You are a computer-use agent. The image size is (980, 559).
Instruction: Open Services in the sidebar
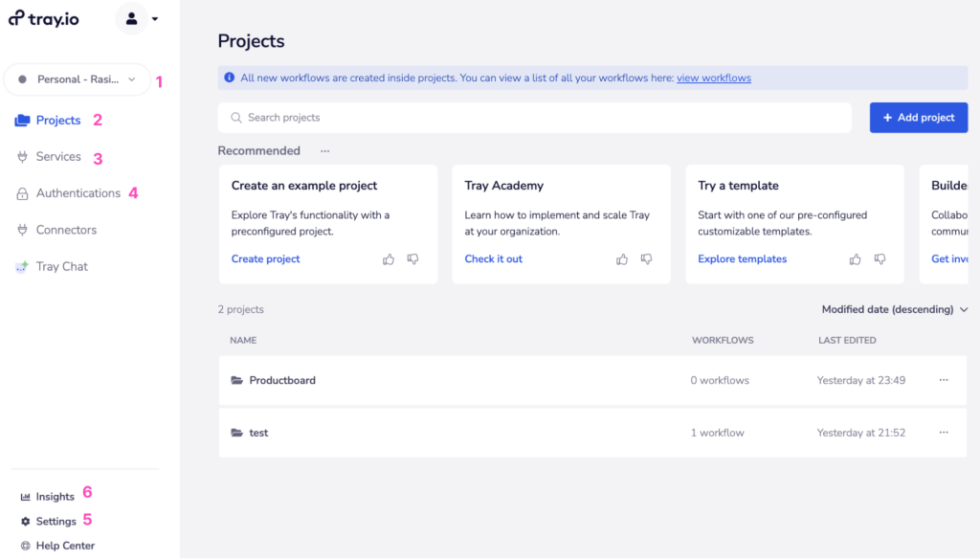[x=58, y=156]
